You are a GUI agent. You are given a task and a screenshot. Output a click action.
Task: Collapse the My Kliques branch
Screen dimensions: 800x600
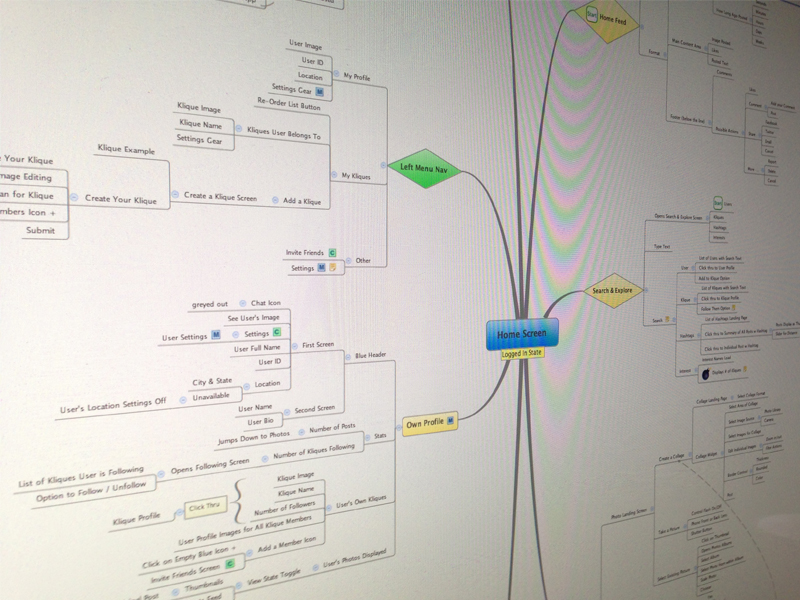335,176
